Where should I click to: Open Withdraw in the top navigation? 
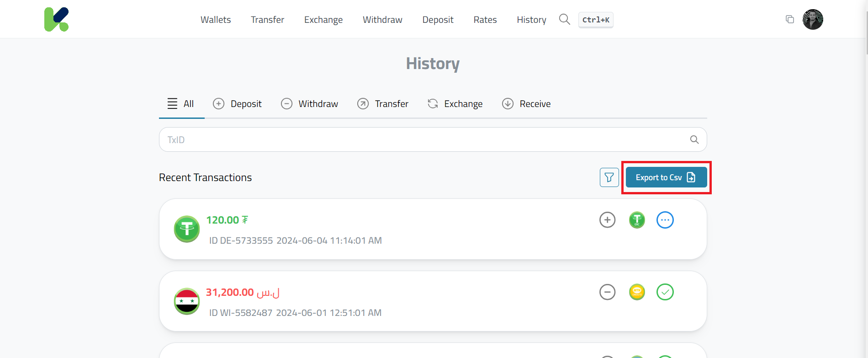[382, 20]
